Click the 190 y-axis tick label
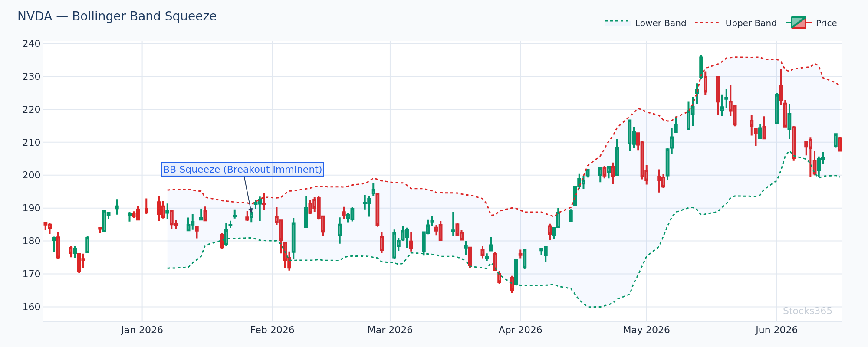The image size is (868, 347). [x=32, y=209]
